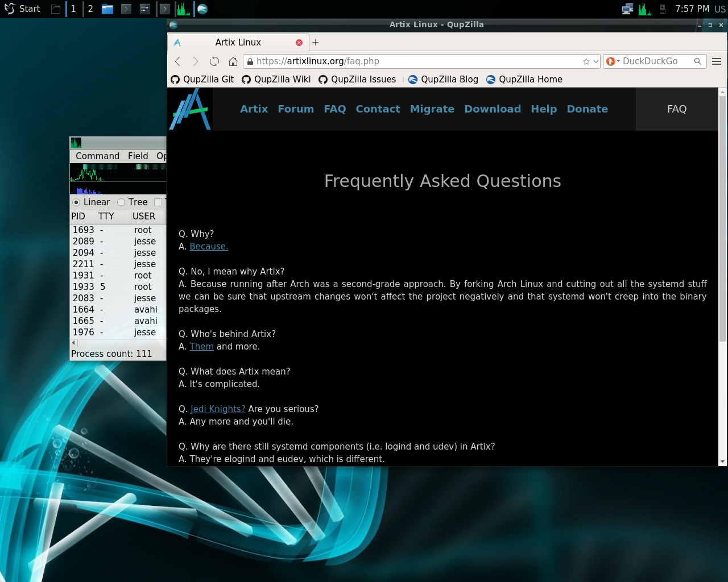The width and height of the screenshot is (728, 582).
Task: Bookmark this page with the star icon
Action: (x=586, y=61)
